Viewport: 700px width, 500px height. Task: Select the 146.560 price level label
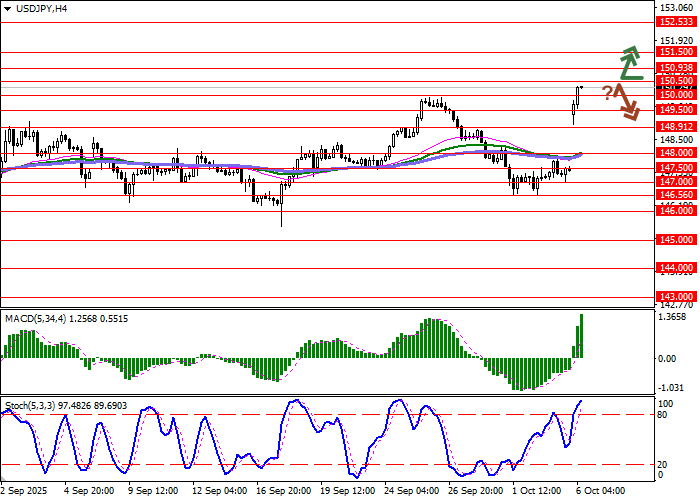click(676, 195)
